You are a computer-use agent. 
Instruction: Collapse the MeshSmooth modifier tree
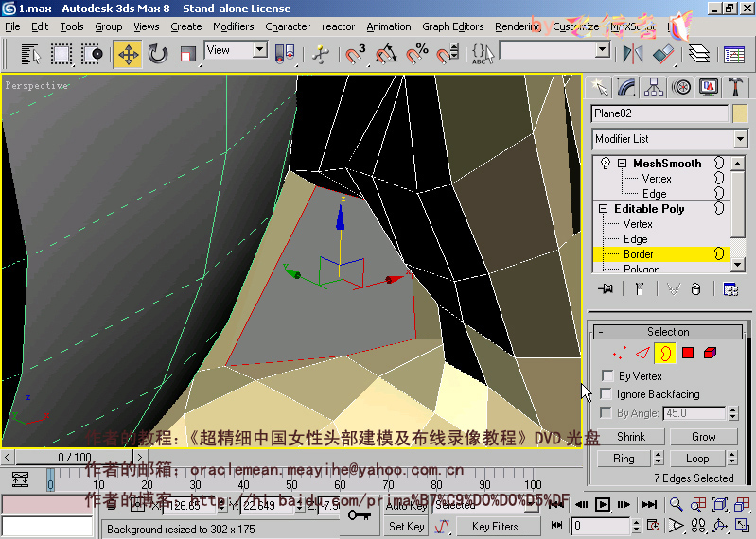click(622, 164)
